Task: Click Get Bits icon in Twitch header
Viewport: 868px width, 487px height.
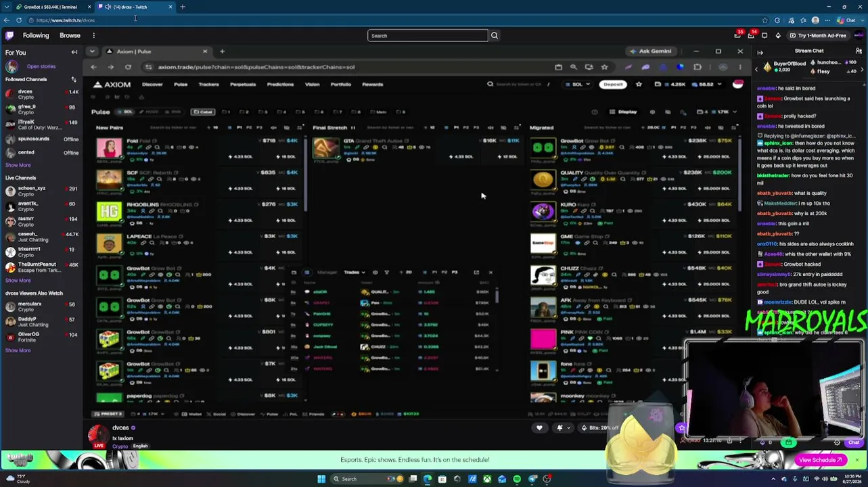Action: tap(778, 36)
